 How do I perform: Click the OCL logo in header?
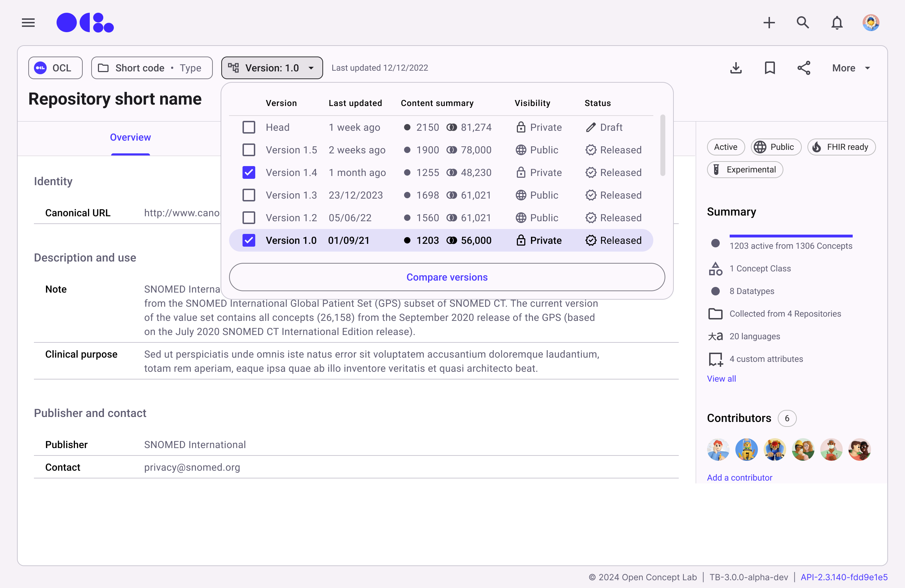[85, 23]
